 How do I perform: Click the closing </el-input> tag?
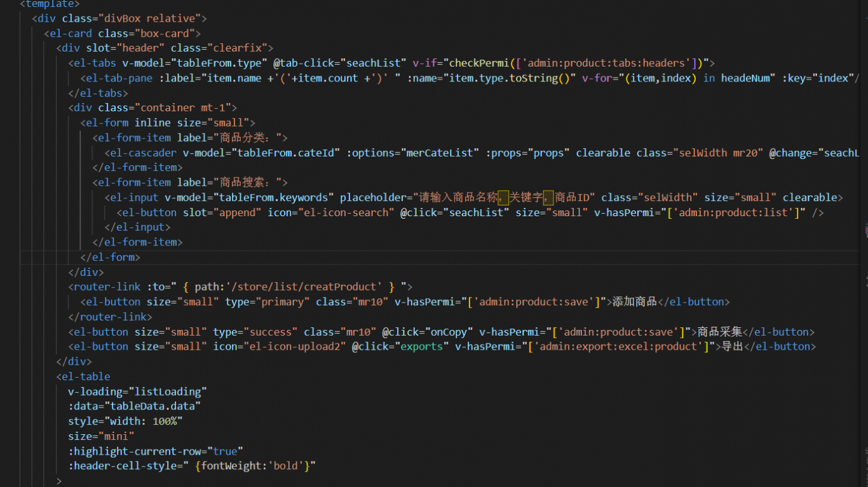pyautogui.click(x=137, y=228)
